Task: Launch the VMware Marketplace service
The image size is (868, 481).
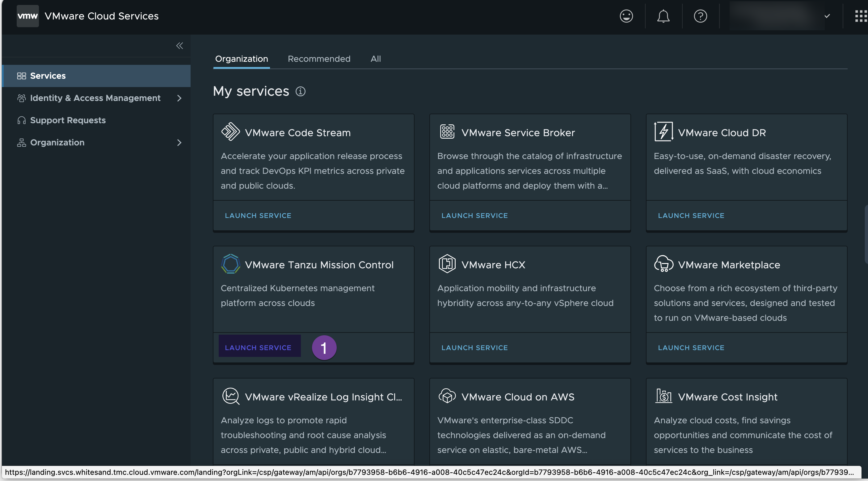Action: pyautogui.click(x=691, y=348)
